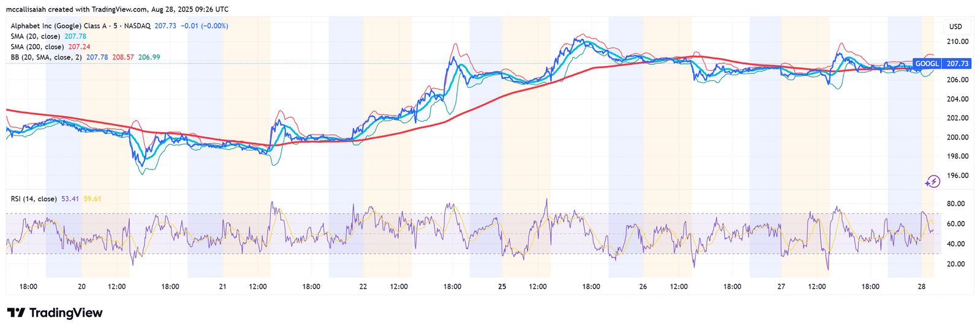980x331 pixels.
Task: Expand the RSI (14, close) legend
Action: (x=34, y=199)
